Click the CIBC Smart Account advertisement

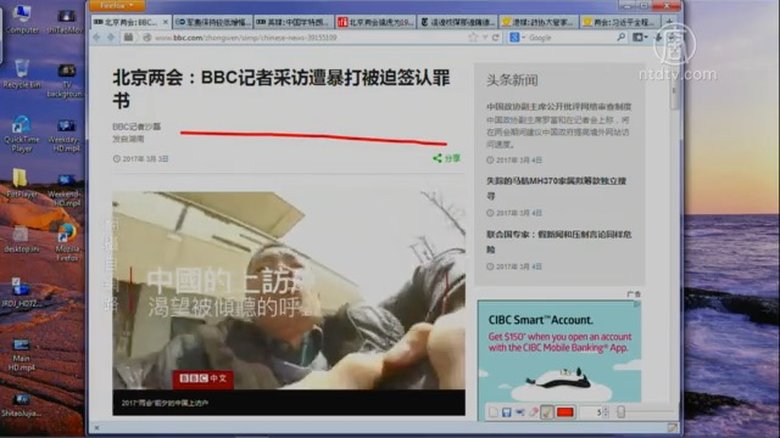559,350
